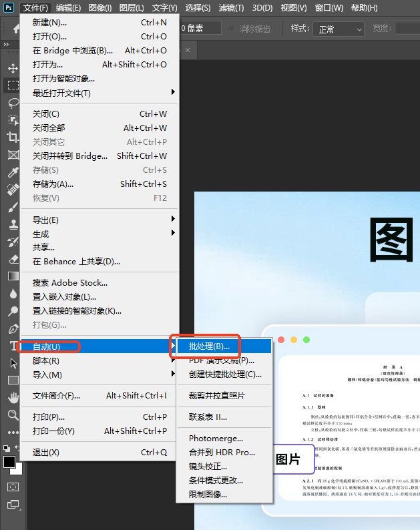This screenshot has width=420, height=530.
Task: Choose 条件模式更改... option
Action: (x=224, y=481)
